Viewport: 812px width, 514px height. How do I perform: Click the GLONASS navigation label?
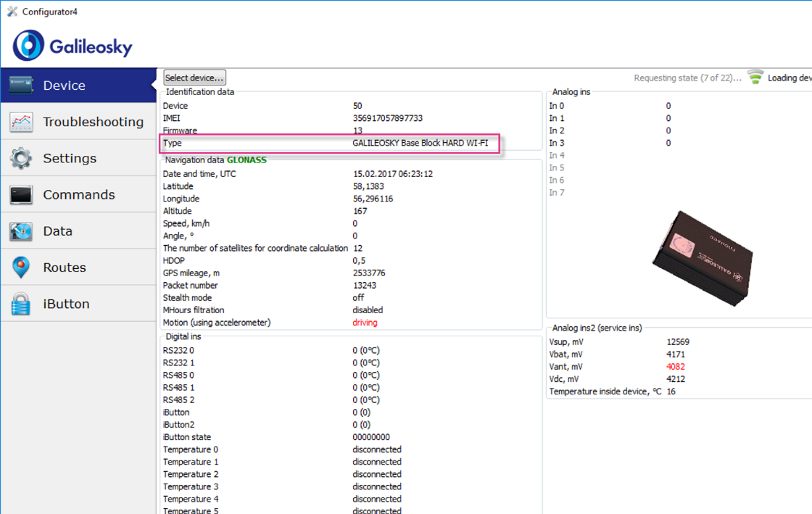pyautogui.click(x=246, y=160)
